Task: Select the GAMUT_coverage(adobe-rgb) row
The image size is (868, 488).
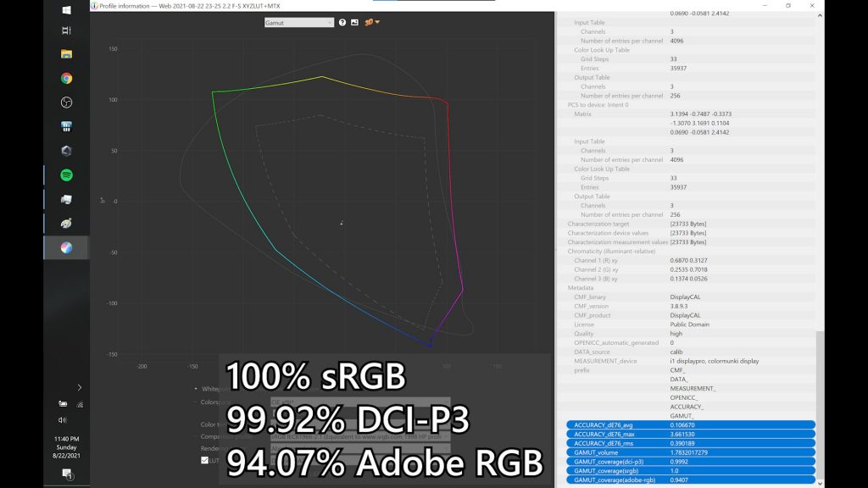Action: click(690, 480)
